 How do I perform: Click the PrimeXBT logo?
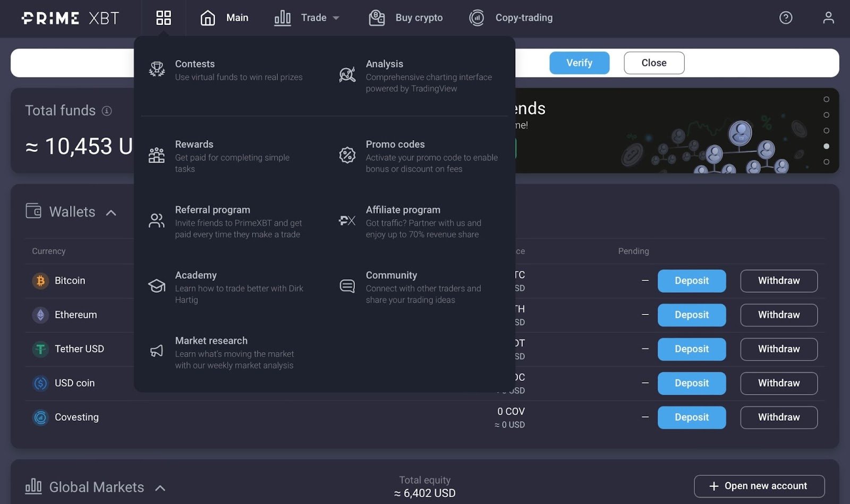70,18
